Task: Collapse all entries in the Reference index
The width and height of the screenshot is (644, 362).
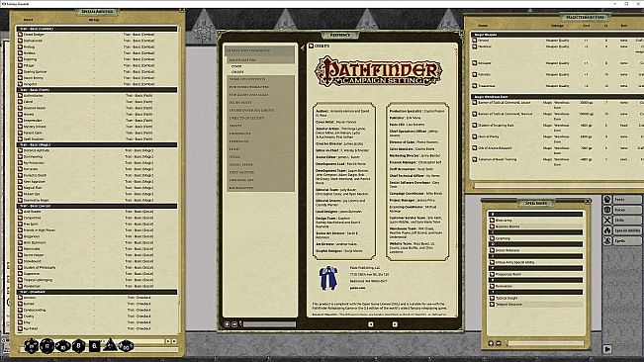Action: tap(234, 324)
